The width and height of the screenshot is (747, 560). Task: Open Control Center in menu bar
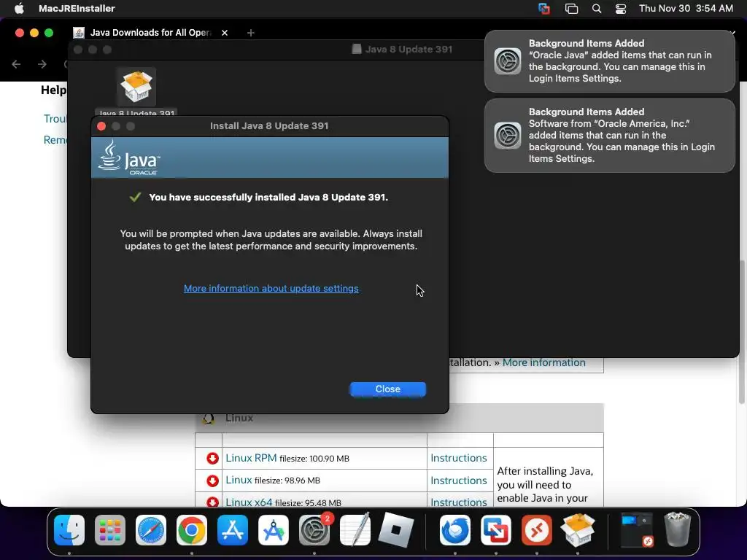pyautogui.click(x=621, y=9)
